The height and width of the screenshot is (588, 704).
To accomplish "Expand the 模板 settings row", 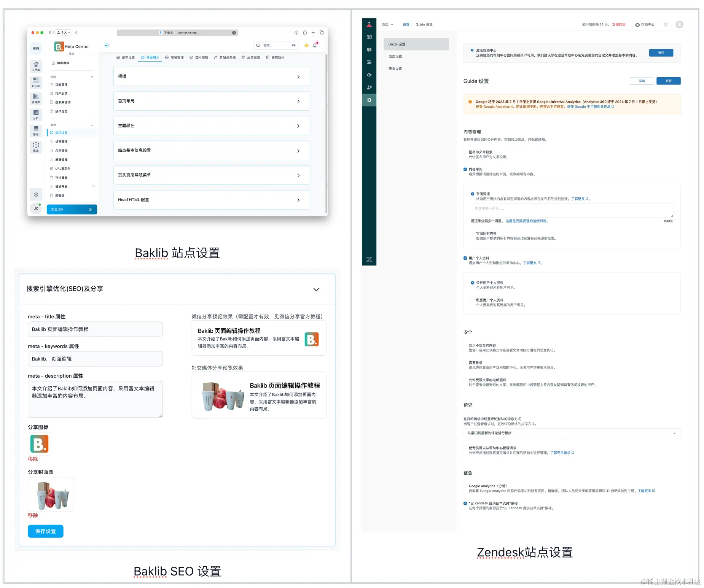I will [x=212, y=76].
